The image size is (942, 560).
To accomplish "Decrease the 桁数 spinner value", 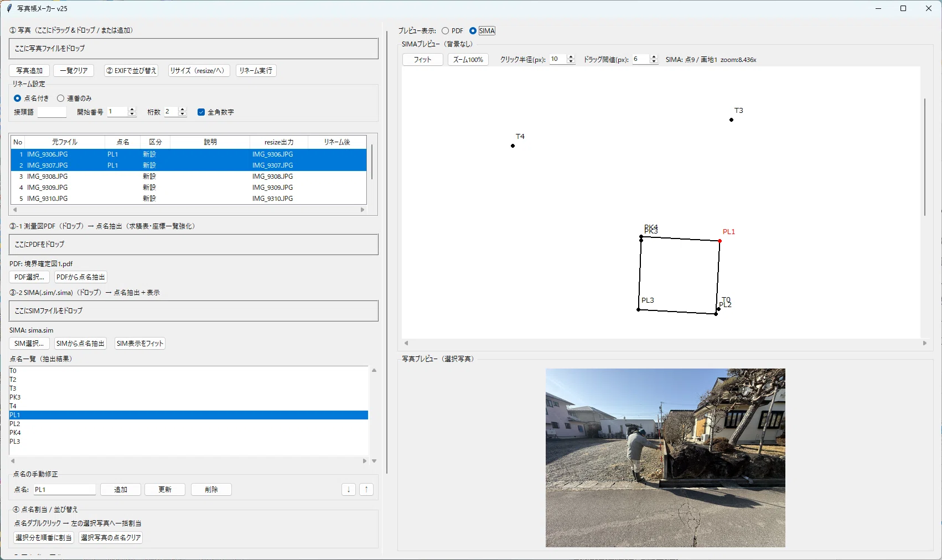I will [183, 114].
